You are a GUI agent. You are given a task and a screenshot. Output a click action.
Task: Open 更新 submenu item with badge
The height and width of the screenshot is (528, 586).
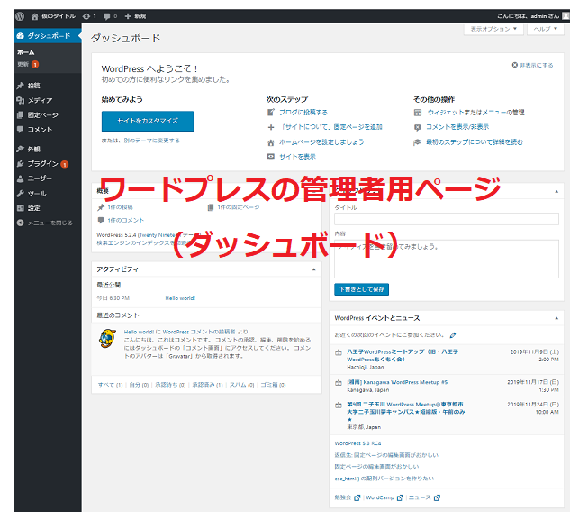[x=28, y=64]
